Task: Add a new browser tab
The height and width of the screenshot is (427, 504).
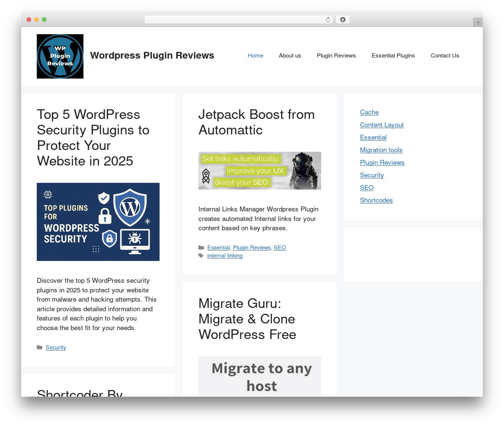Action: [x=478, y=22]
